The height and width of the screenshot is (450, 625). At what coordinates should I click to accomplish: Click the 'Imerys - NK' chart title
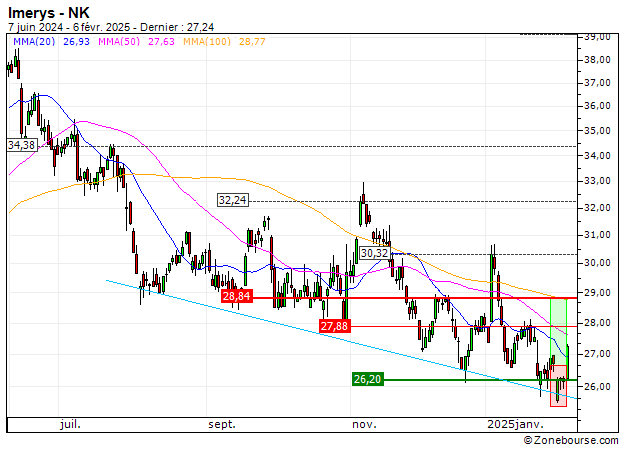coord(49,13)
